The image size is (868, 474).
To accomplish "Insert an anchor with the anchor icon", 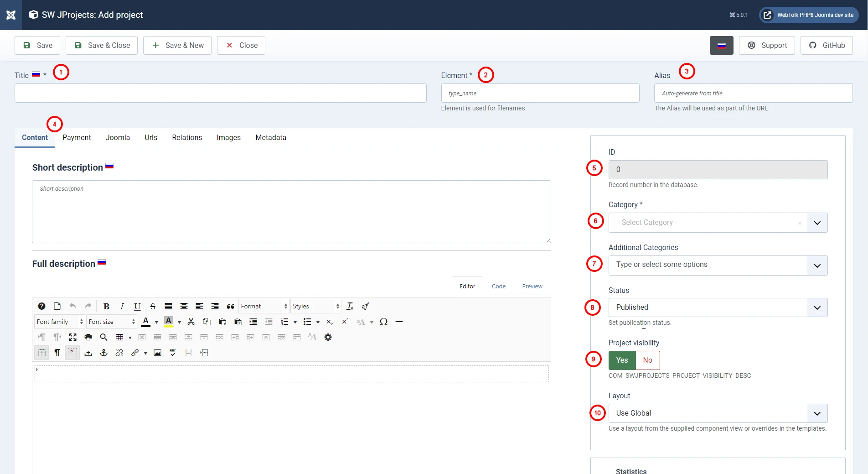I will (103, 353).
